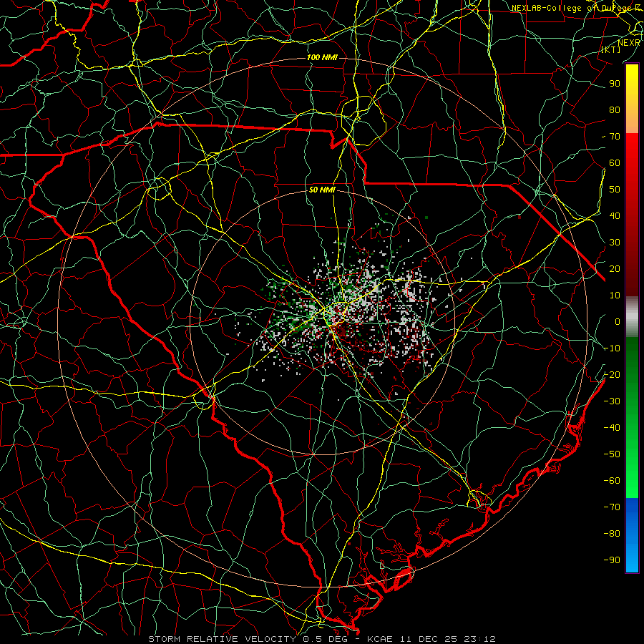This screenshot has height=644, width=644.
Task: Click the 20 value on velocity scale
Action: (x=615, y=268)
